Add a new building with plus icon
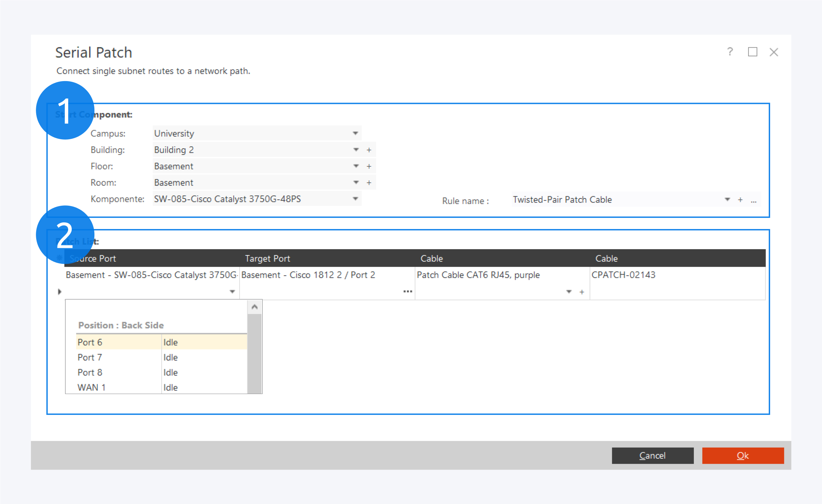 pos(369,150)
